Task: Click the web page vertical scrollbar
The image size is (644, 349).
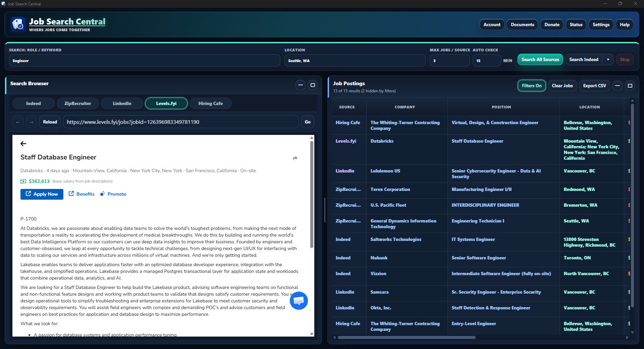Action: [x=312, y=195]
